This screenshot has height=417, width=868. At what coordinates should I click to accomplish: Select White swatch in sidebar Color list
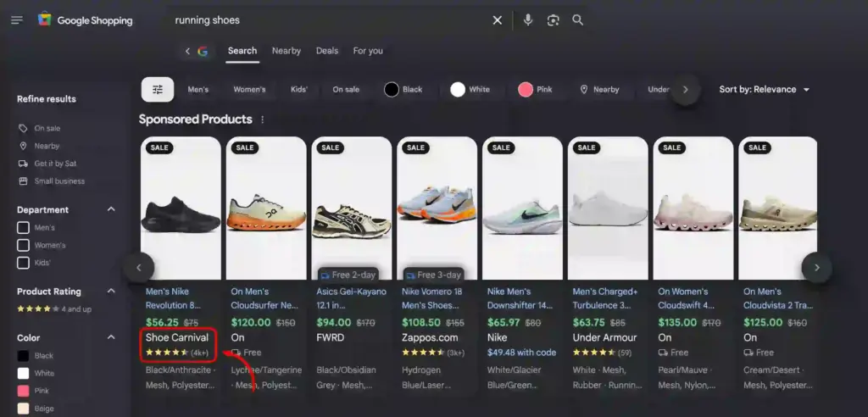pos(23,373)
